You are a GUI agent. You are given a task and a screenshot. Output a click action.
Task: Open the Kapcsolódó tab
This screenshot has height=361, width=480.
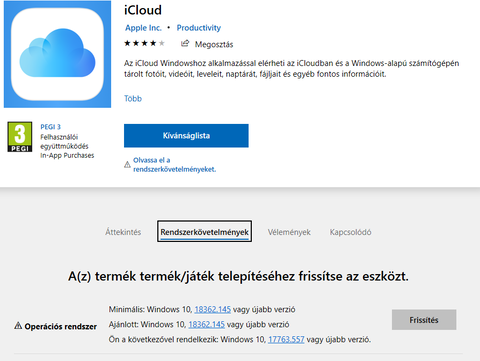350,232
